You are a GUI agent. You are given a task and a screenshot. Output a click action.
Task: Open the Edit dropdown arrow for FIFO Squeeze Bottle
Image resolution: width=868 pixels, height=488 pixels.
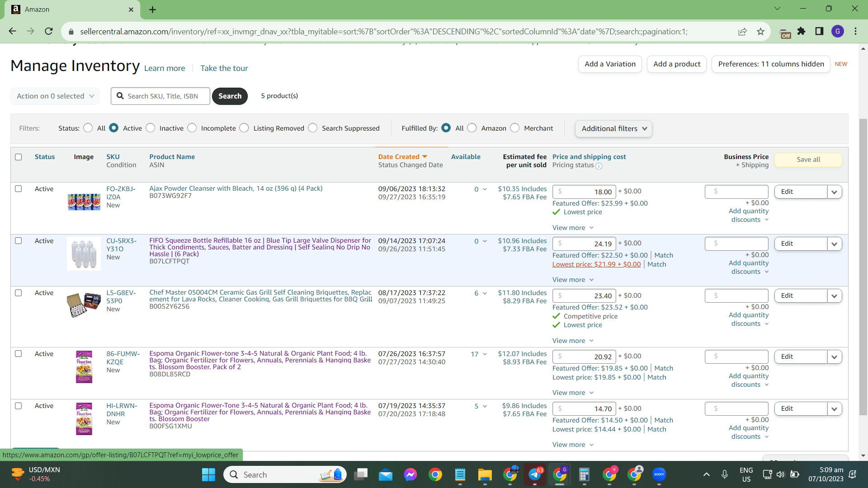(835, 244)
